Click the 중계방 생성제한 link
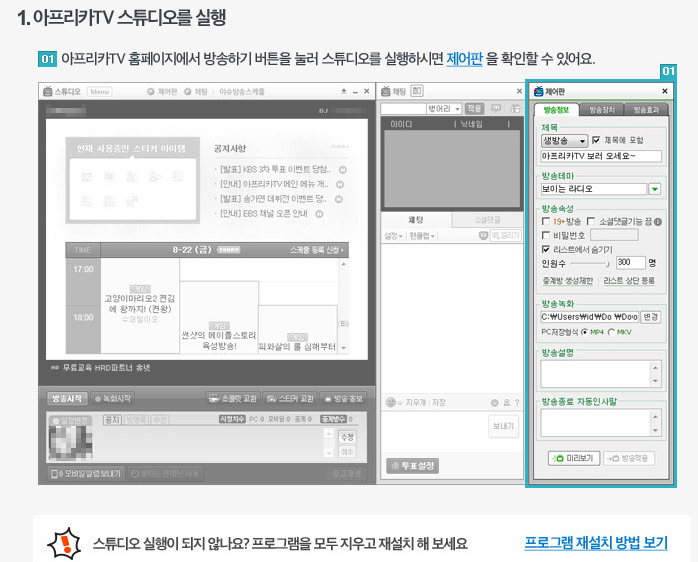The width and height of the screenshot is (698, 562). tap(568, 281)
